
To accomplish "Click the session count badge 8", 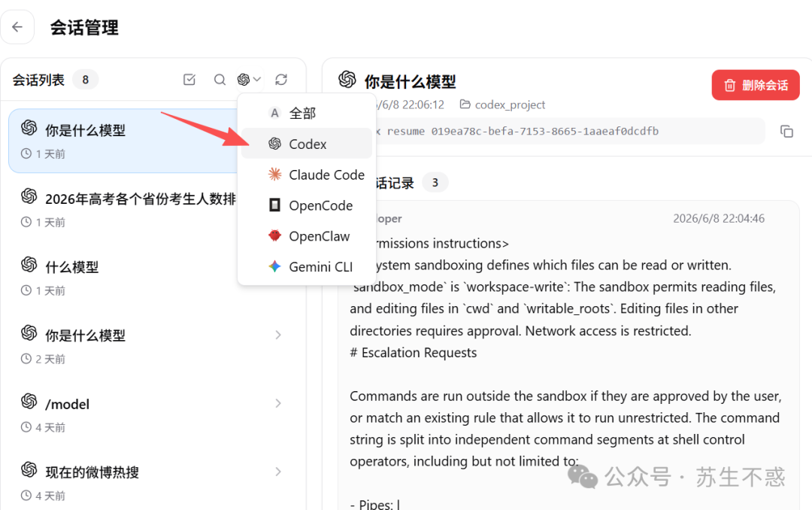I will (86, 80).
